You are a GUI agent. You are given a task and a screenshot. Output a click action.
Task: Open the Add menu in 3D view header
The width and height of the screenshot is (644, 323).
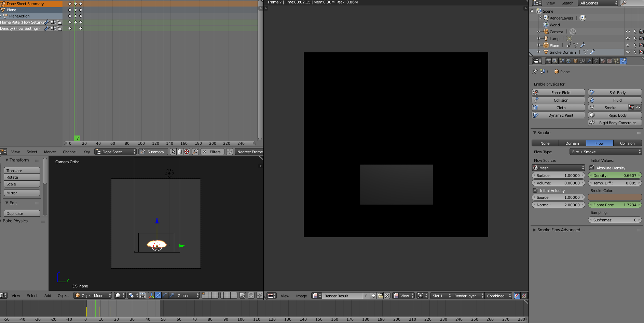pos(48,295)
